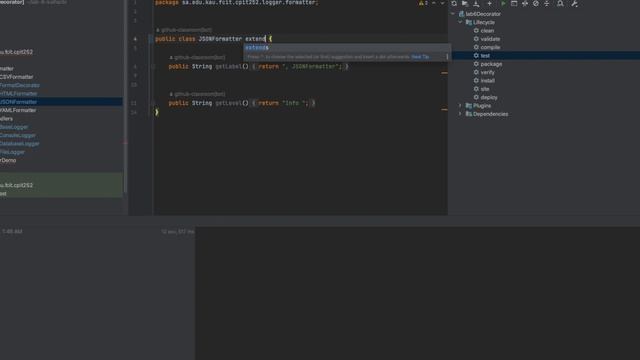Image resolution: width=640 pixels, height=360 pixels.
Task: Open ConsoleLogger in project tree
Action: point(18,135)
